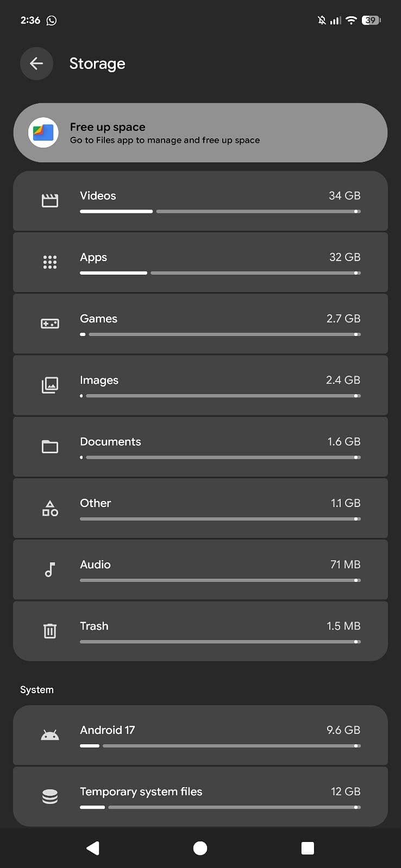Tap the Trash bin icon
This screenshot has height=868, width=401.
[50, 631]
